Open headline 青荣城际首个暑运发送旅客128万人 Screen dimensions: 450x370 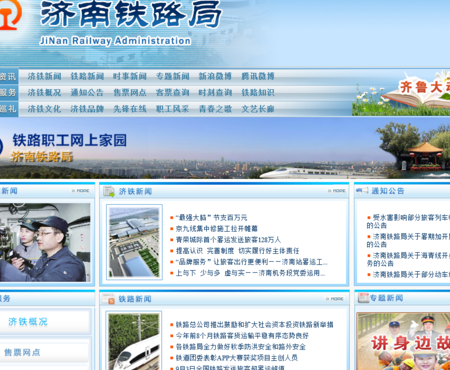point(228,240)
